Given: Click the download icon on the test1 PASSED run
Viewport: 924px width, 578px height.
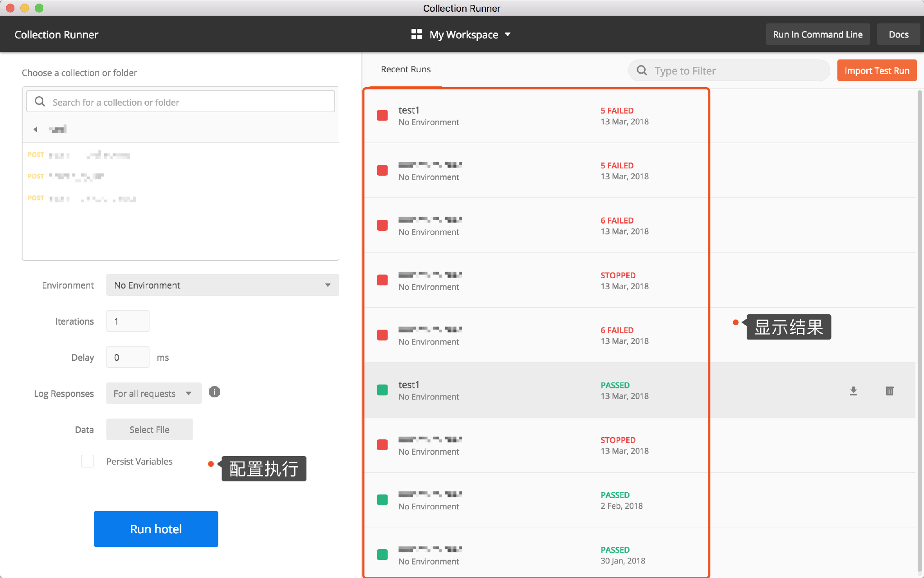Looking at the screenshot, I should [853, 391].
